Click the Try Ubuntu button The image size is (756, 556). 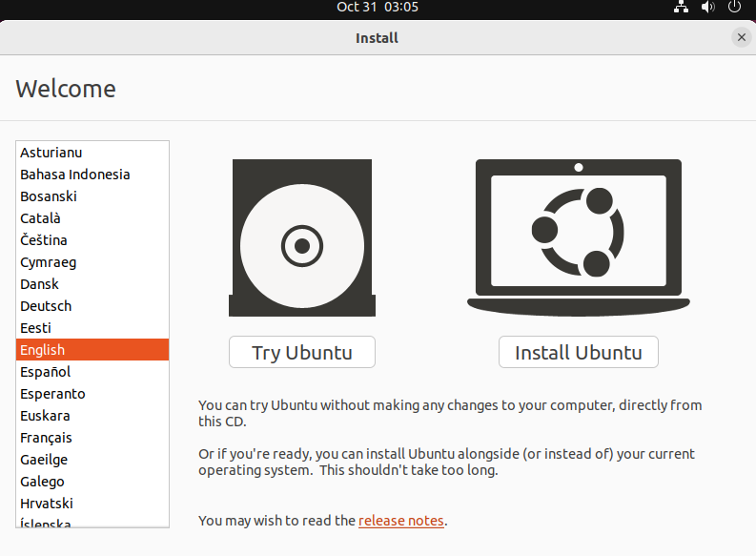point(302,352)
